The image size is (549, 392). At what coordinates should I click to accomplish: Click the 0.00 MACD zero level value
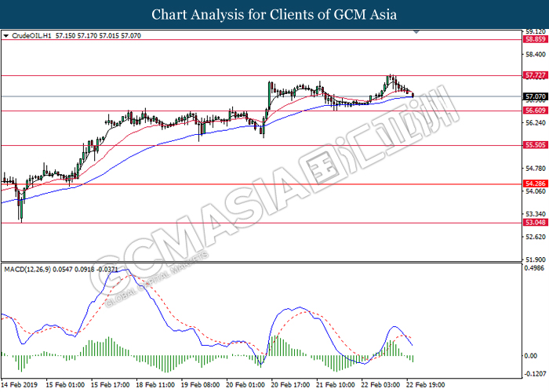[x=531, y=356]
